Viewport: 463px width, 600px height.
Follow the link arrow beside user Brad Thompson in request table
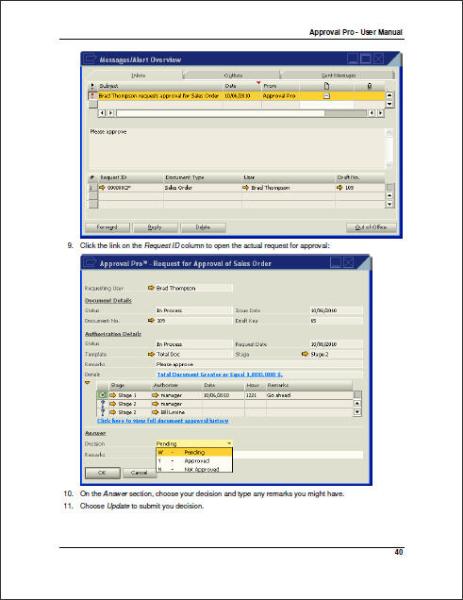tap(246, 188)
